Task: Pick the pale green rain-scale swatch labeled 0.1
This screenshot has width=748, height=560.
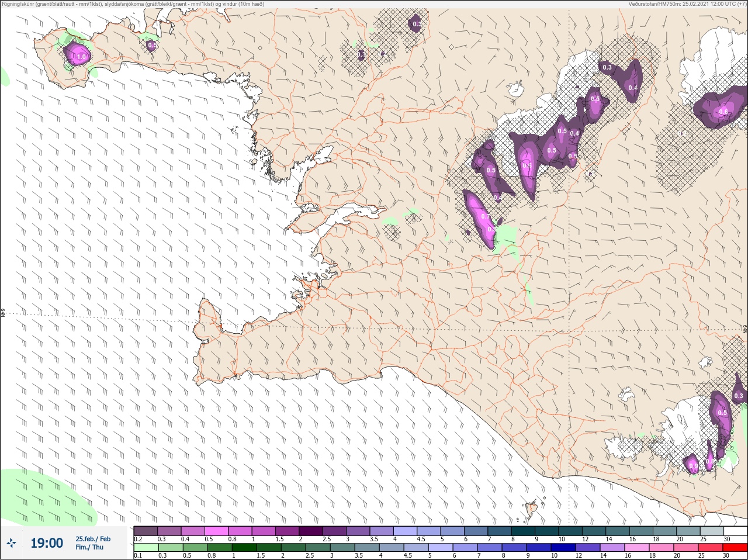Action: 146,548
